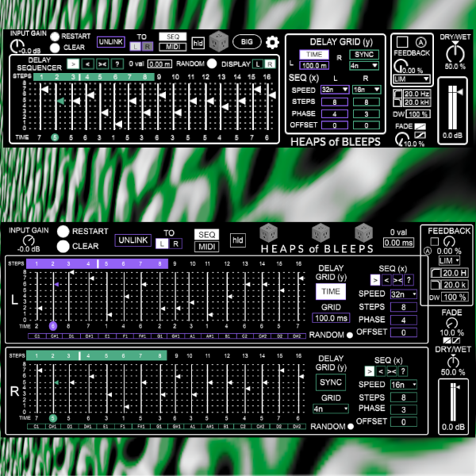Click the hld button in the big view
Viewport: 476px width, 476px height.
[238, 240]
